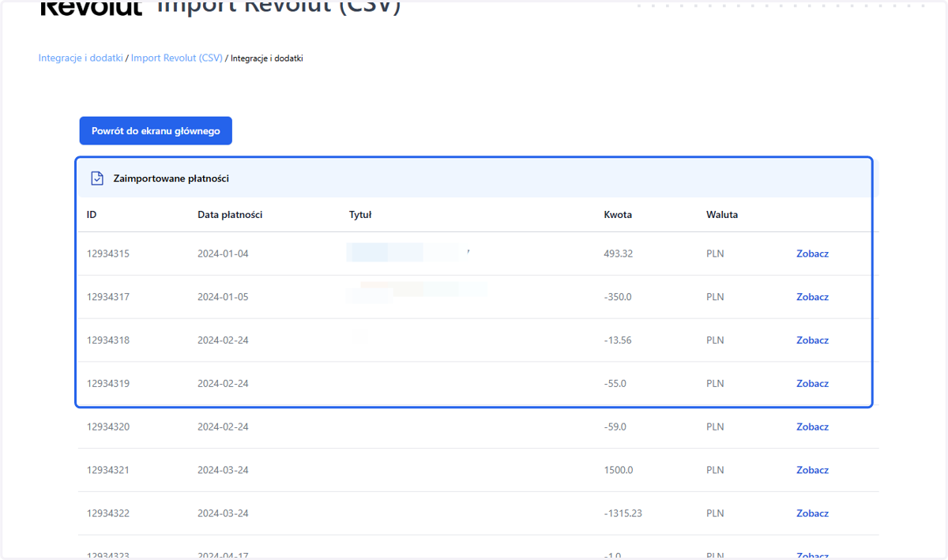Click the amount -13.56

619,340
